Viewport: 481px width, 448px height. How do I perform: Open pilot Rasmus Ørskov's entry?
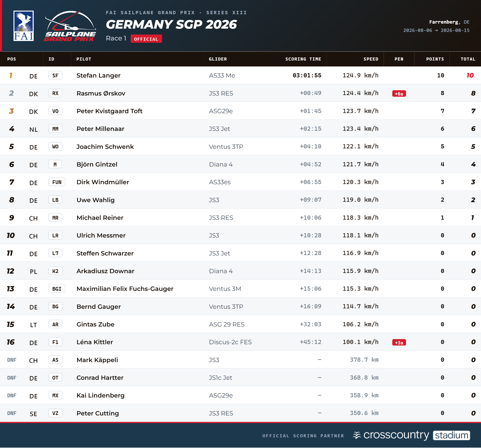click(101, 93)
